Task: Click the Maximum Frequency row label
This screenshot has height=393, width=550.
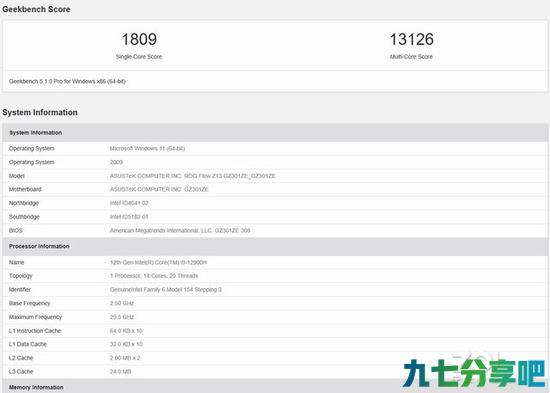Action: 35,317
